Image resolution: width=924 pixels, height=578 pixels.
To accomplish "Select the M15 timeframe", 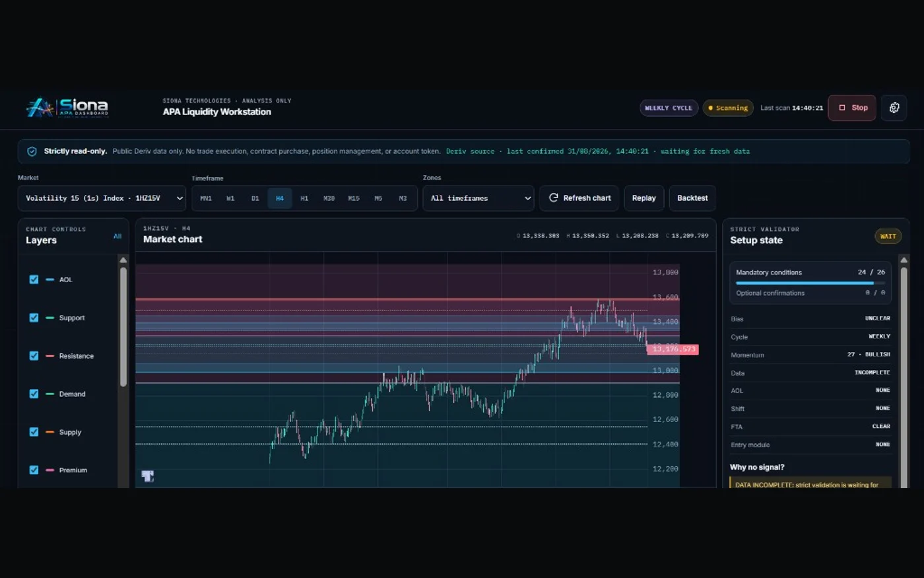I will 354,198.
